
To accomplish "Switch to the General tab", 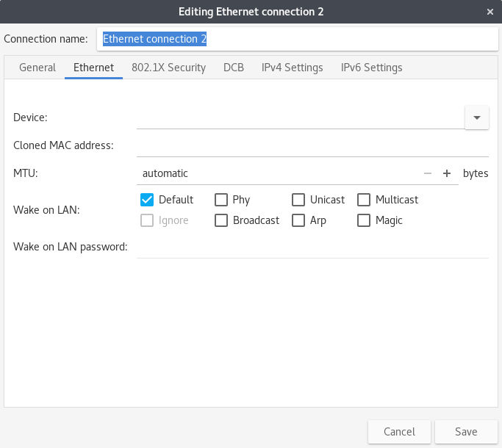I will click(x=37, y=68).
